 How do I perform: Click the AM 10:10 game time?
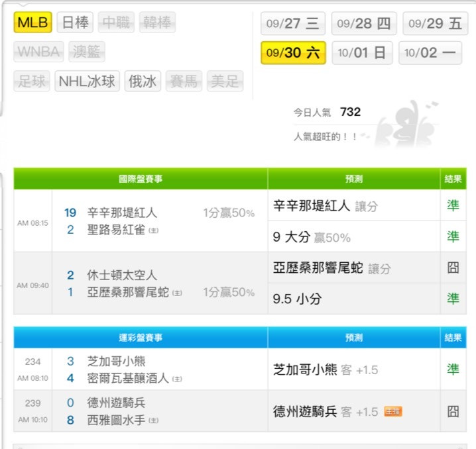click(x=32, y=420)
